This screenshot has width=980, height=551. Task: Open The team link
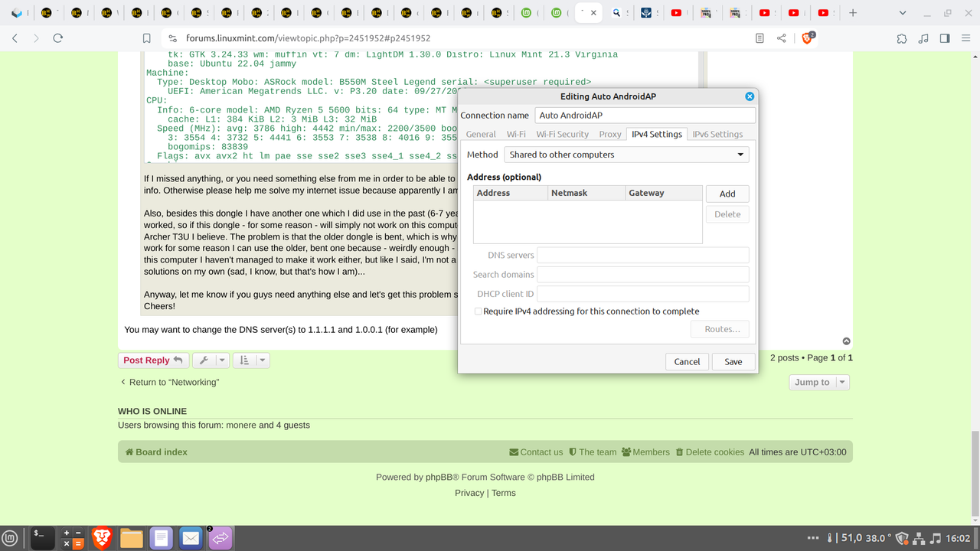click(593, 452)
